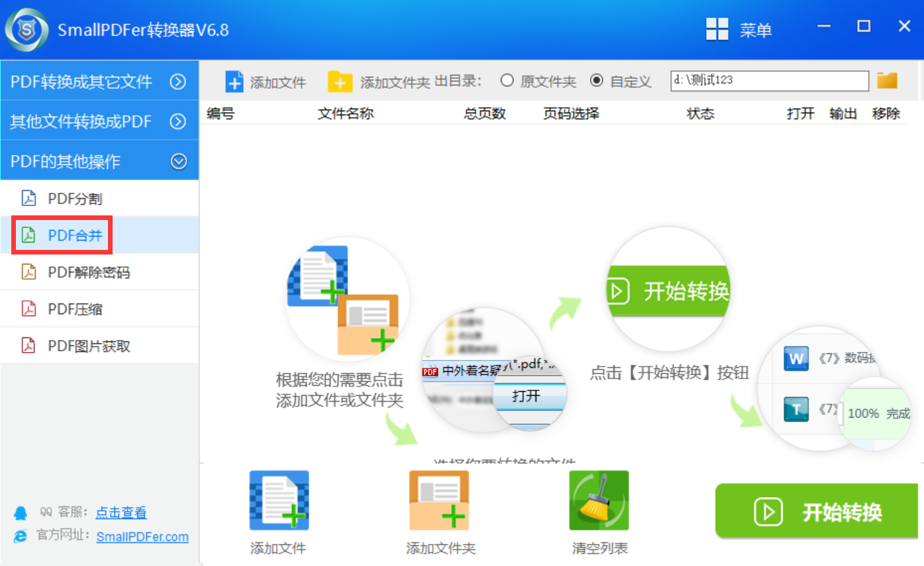The image size is (924, 566).
Task: Click the 点击【开始转换】按钮 instruction text
Action: pyautogui.click(x=670, y=373)
